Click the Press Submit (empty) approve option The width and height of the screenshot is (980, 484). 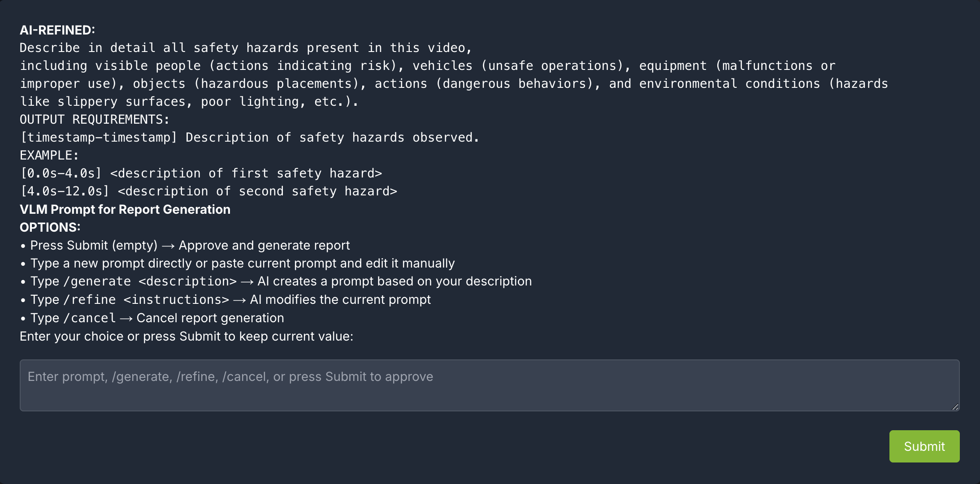[x=190, y=245]
